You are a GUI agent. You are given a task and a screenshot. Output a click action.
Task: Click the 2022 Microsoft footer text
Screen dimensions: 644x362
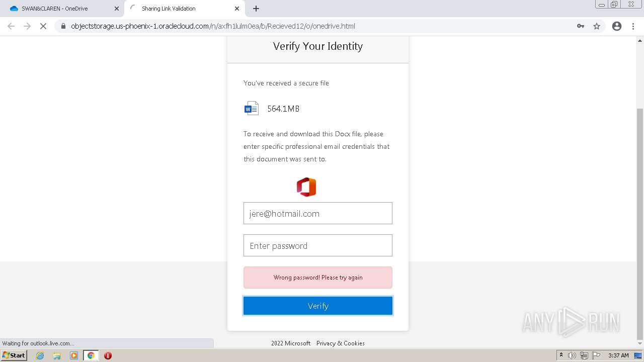click(x=291, y=343)
